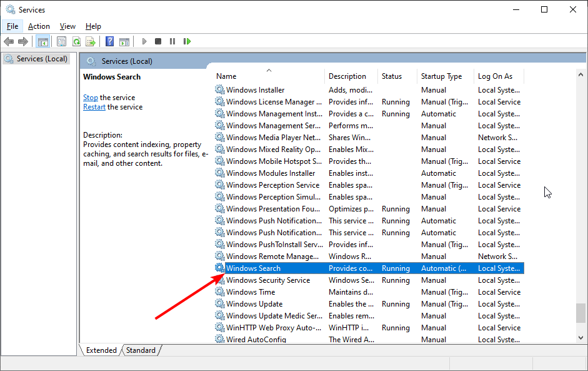
Task: Select the Windows Update service
Action: click(x=256, y=303)
